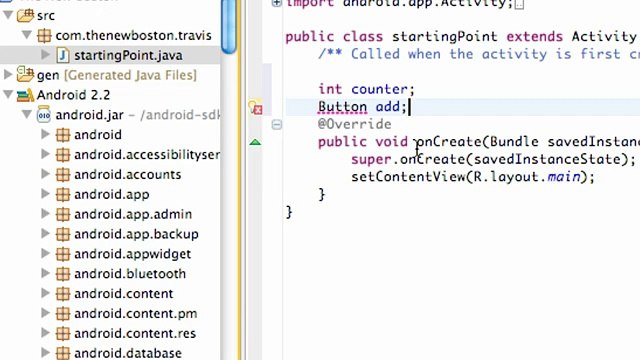Expand the android package

click(46, 134)
